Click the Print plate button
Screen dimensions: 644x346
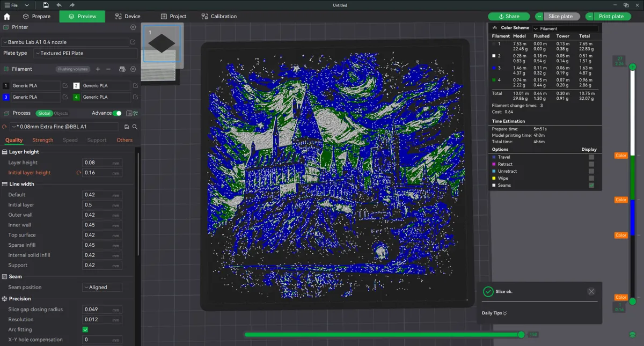[x=611, y=17]
